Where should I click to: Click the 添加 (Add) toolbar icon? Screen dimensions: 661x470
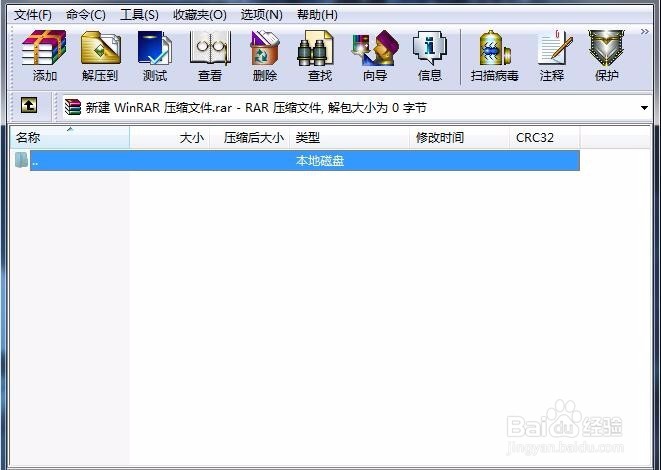(x=44, y=56)
